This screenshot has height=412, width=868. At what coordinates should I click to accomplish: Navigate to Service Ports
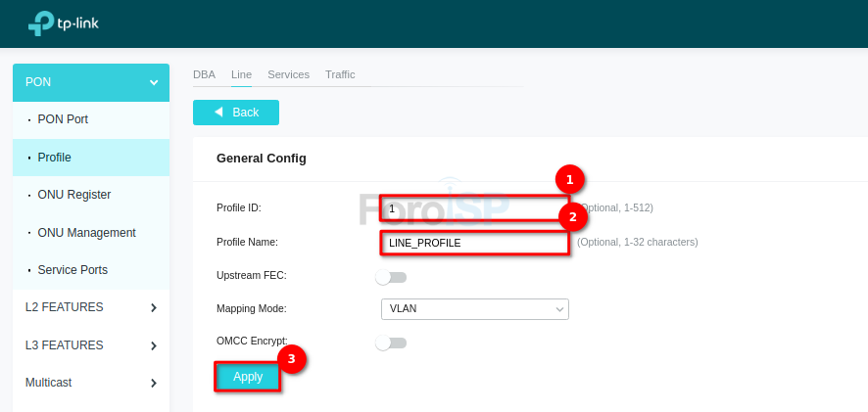[x=72, y=270]
